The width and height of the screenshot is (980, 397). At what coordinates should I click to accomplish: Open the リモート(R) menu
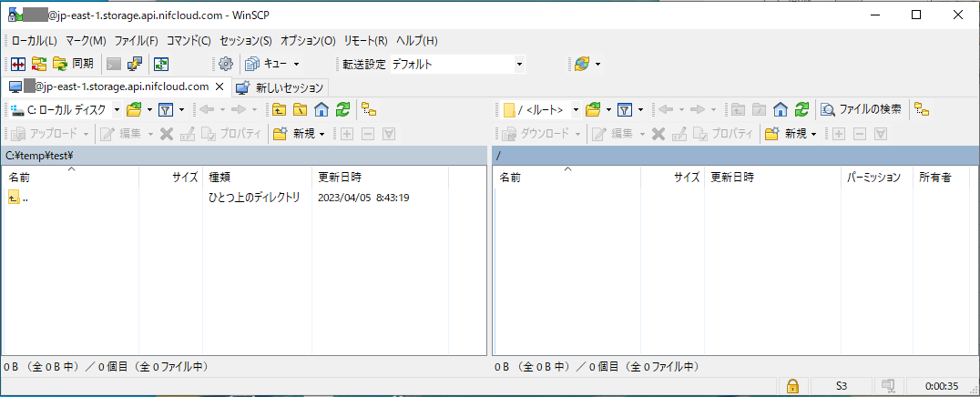[366, 41]
